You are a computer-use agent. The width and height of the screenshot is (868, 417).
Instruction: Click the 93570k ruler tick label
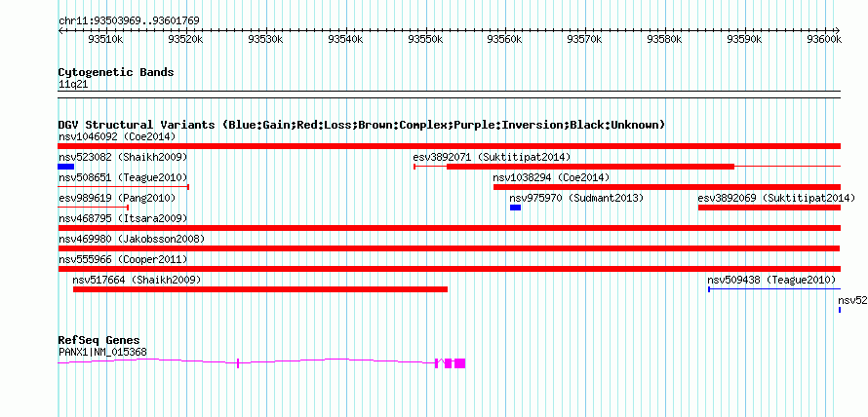point(585,39)
